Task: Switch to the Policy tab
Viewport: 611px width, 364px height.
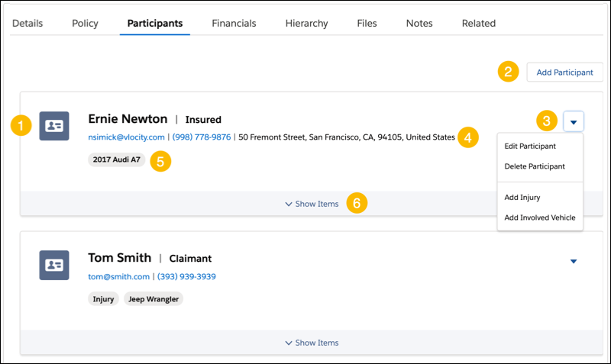Action: [85, 24]
